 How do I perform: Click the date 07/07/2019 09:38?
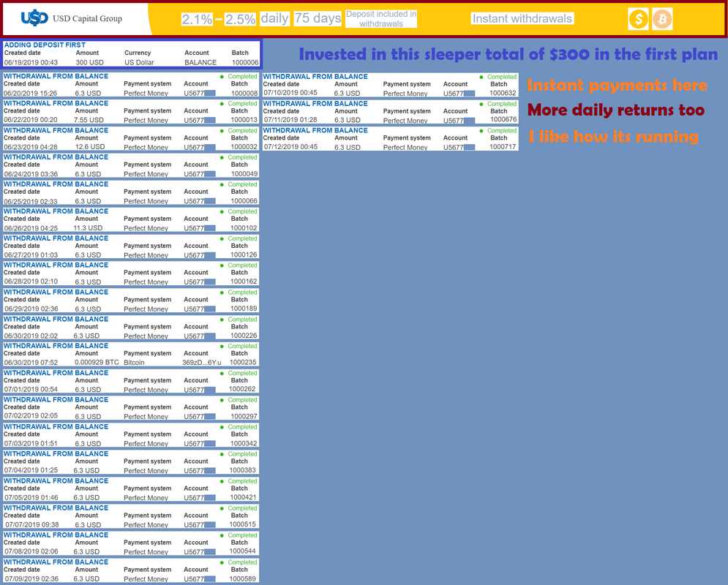pos(32,525)
